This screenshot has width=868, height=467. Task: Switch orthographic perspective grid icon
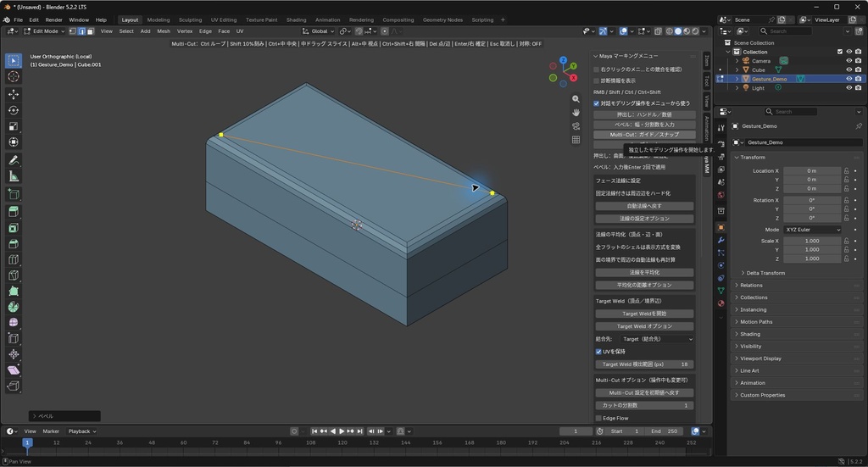[x=576, y=140]
